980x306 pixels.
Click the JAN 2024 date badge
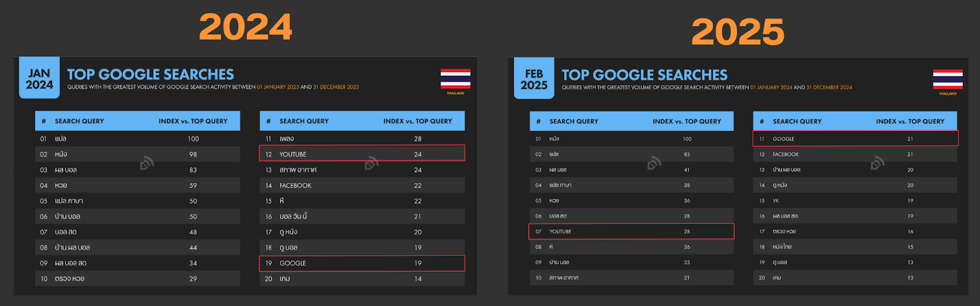coord(39,78)
